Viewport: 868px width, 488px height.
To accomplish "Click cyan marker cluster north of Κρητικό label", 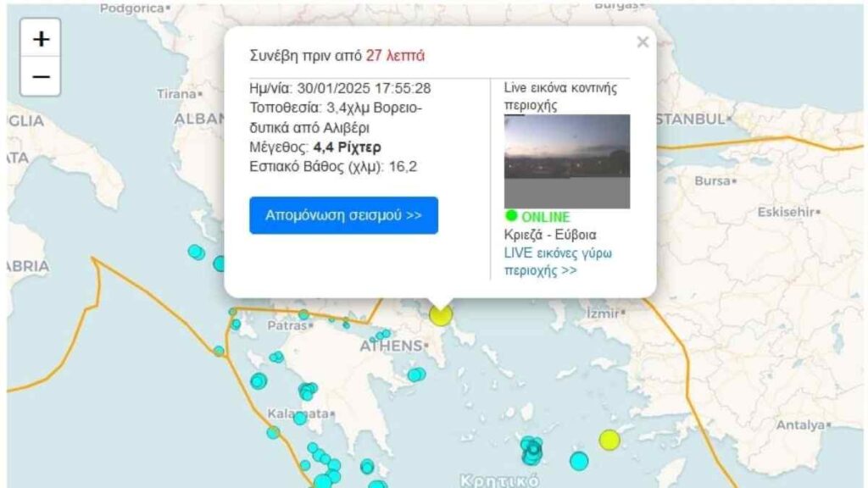I will 531,450.
